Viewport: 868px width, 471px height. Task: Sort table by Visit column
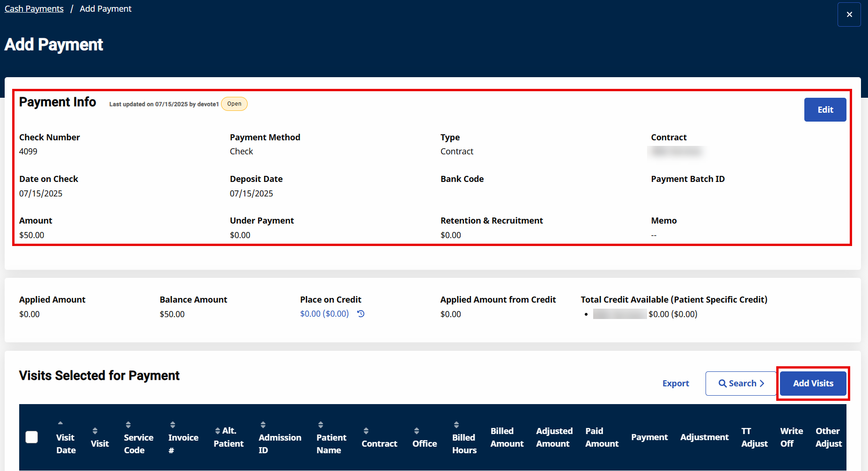[95, 431]
